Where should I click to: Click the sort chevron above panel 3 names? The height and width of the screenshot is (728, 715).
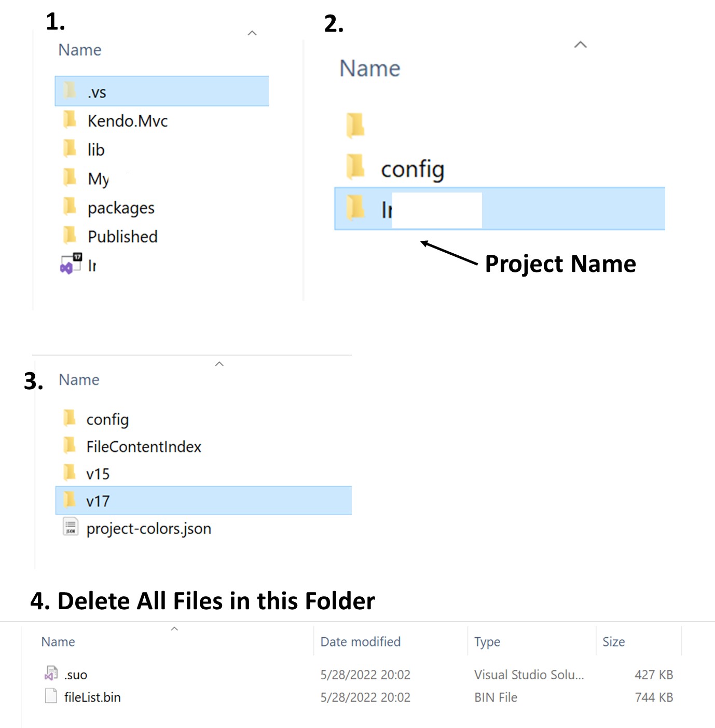pos(220,363)
